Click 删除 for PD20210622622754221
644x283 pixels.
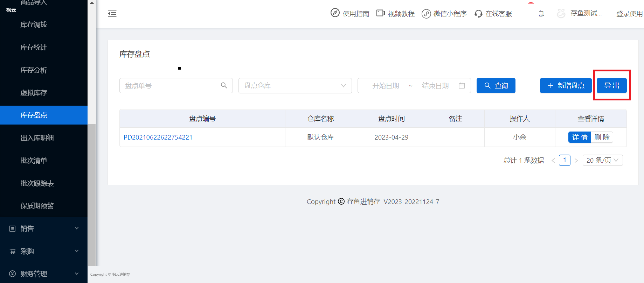602,137
